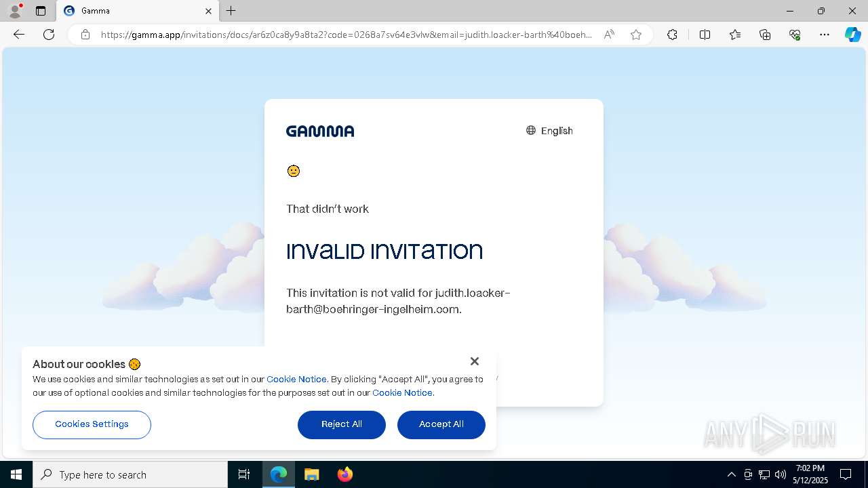Accept All cookies
The width and height of the screenshot is (868, 488).
pyautogui.click(x=441, y=424)
